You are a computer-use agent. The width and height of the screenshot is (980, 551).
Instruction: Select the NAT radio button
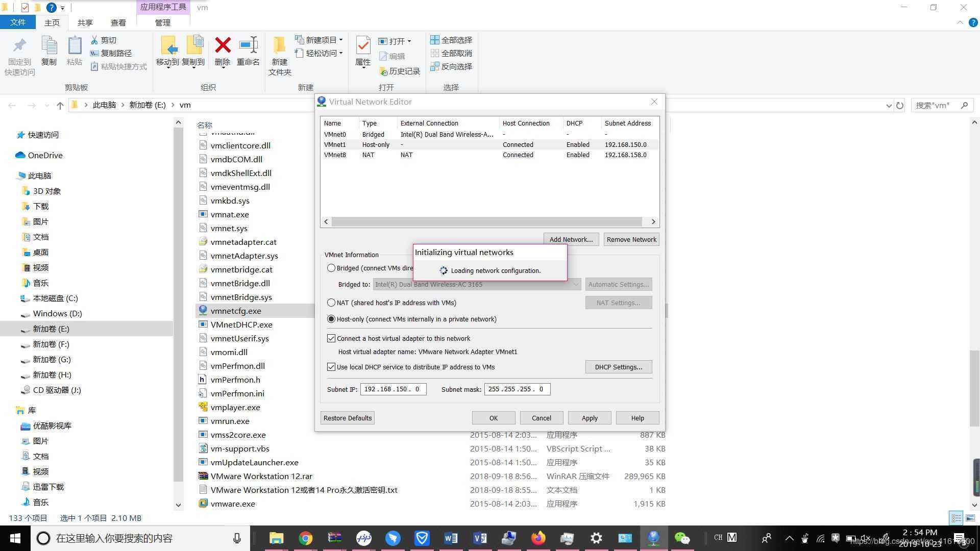tap(331, 303)
